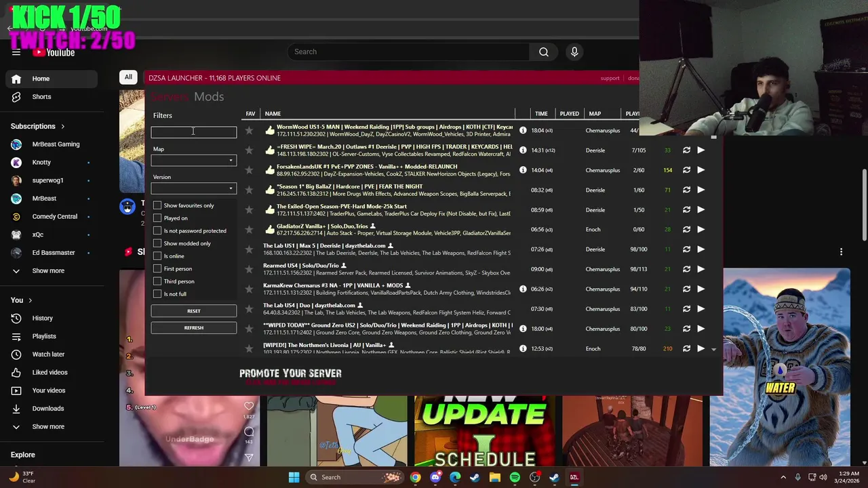
Task: Click the RESET filters button
Action: pyautogui.click(x=194, y=311)
